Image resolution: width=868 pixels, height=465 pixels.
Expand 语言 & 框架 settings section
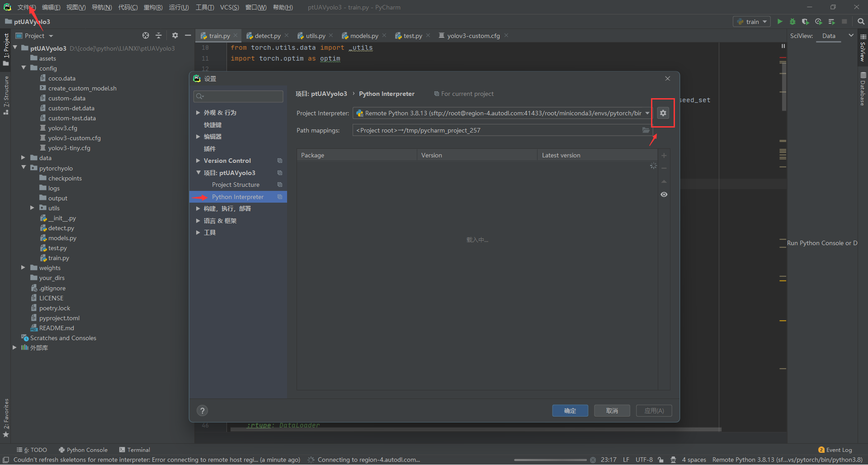click(198, 220)
